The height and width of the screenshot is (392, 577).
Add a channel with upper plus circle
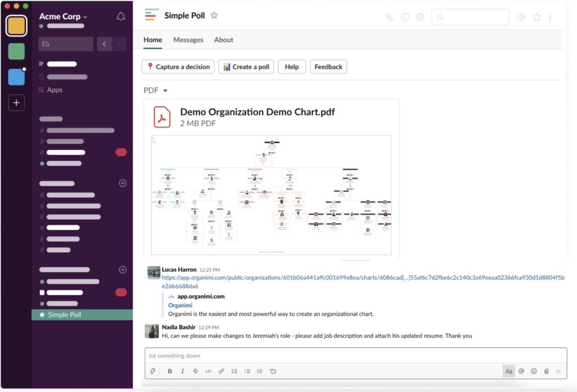[123, 183]
